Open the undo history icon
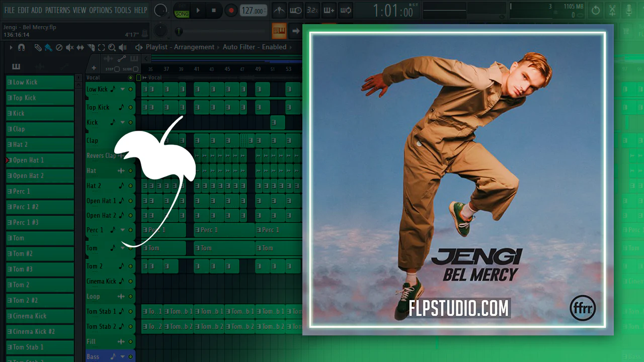The image size is (644, 362). coord(596,10)
